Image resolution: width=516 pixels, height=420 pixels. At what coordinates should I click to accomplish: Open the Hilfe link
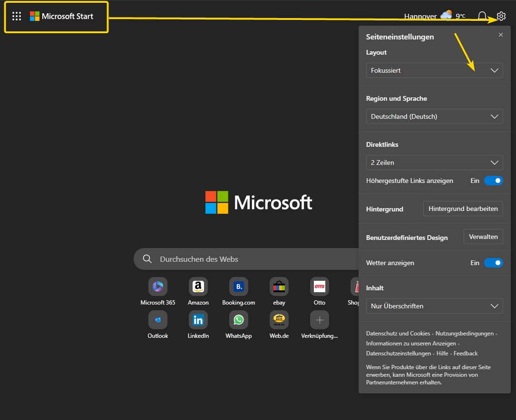442,353
